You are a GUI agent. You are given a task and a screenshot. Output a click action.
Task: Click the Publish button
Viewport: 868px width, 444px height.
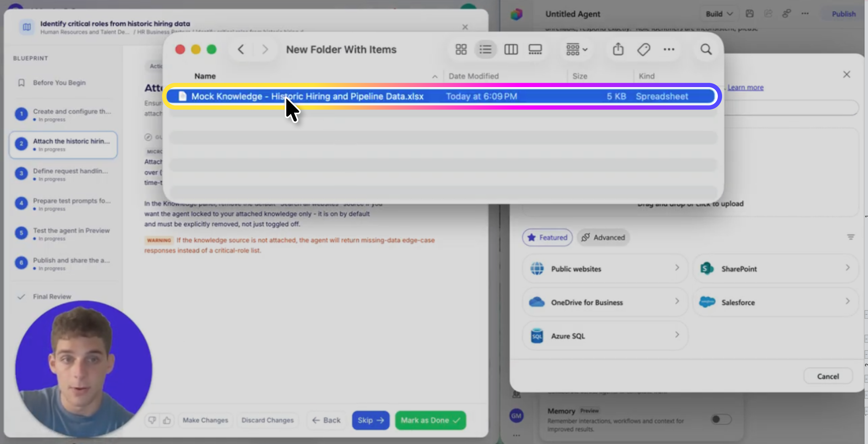(x=844, y=14)
